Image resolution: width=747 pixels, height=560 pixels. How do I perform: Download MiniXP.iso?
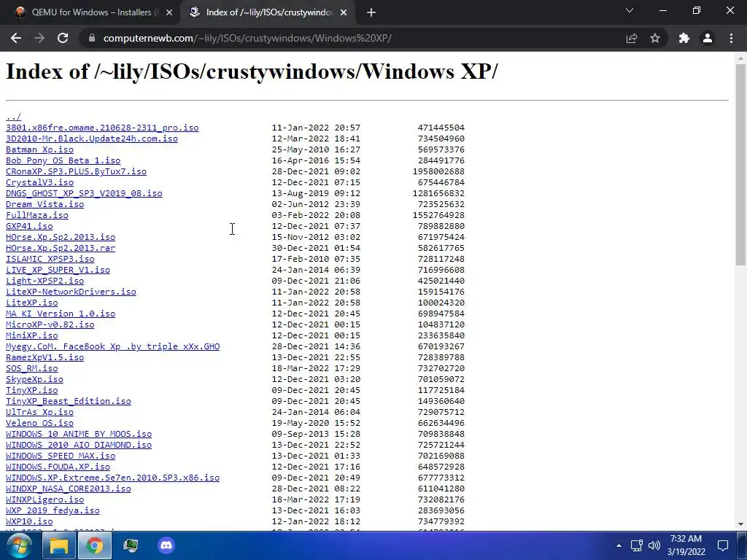coord(32,335)
